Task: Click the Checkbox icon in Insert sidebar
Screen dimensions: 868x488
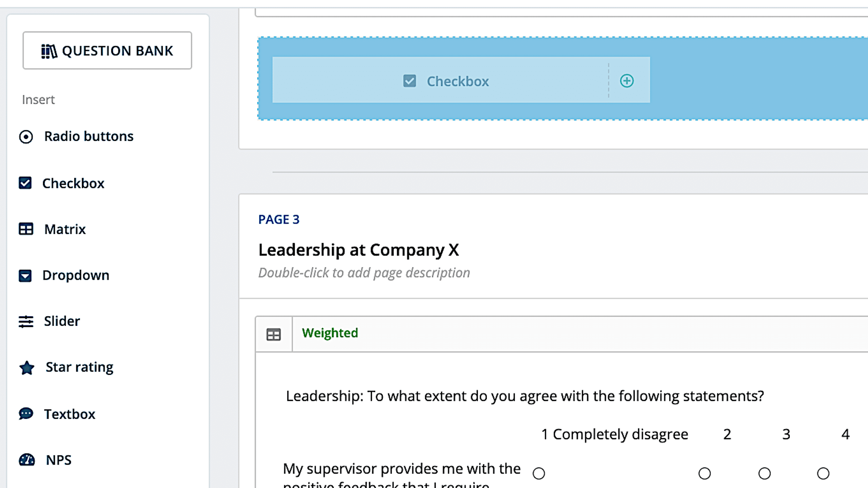Action: click(x=25, y=183)
